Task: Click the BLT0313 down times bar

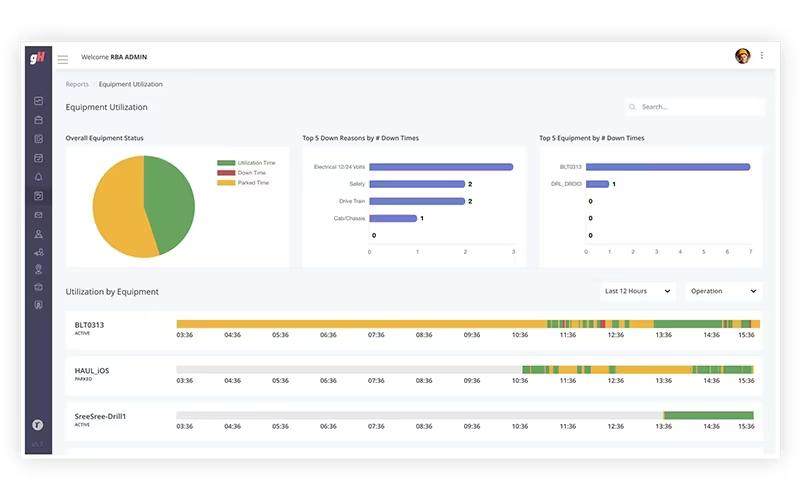Action: (x=668, y=167)
